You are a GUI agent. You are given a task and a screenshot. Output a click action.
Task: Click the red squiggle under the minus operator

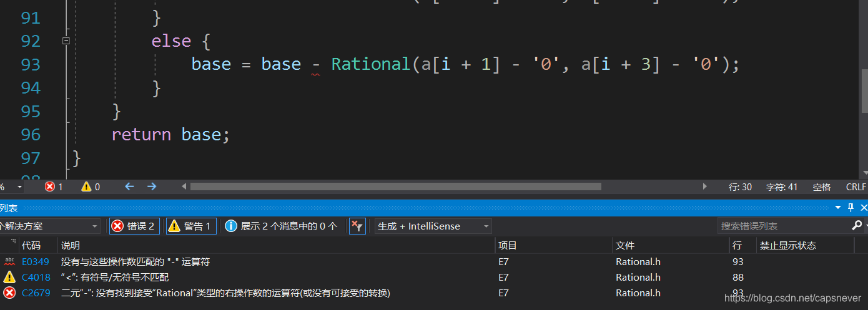point(316,74)
